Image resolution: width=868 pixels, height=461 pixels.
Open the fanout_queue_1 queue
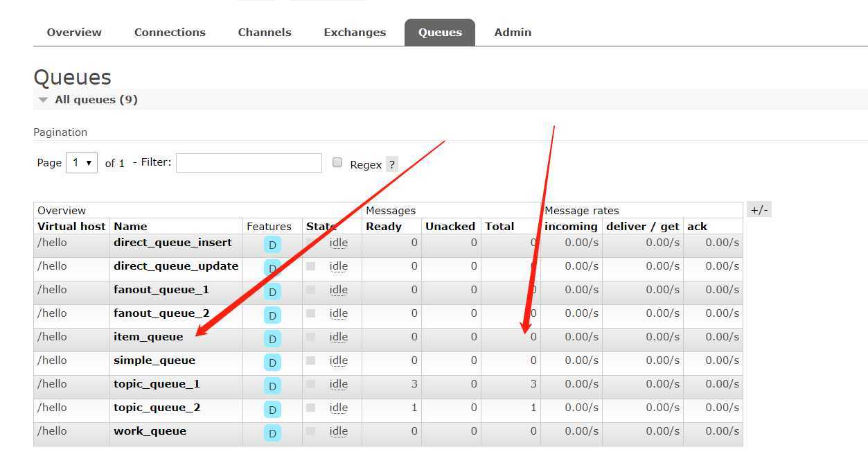pyautogui.click(x=161, y=290)
